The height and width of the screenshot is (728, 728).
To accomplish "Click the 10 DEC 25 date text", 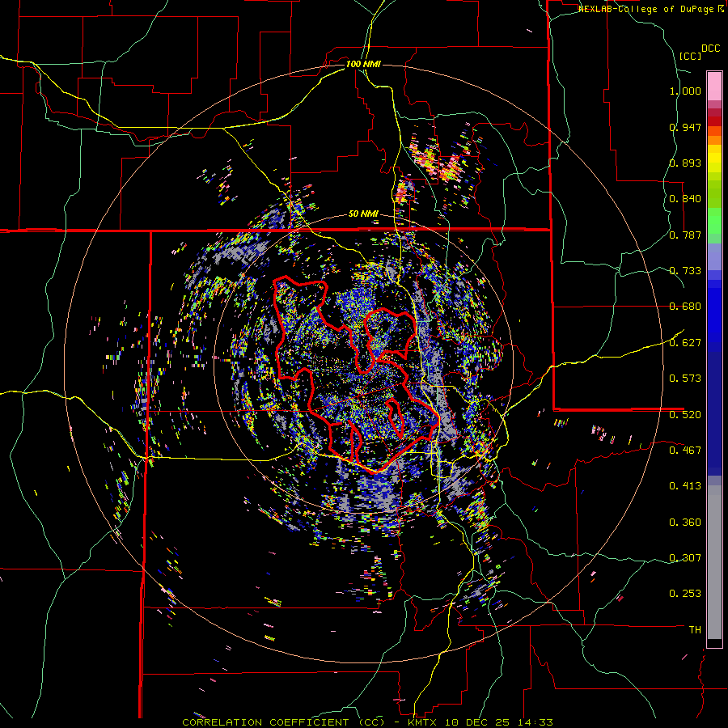I will pyautogui.click(x=477, y=722).
